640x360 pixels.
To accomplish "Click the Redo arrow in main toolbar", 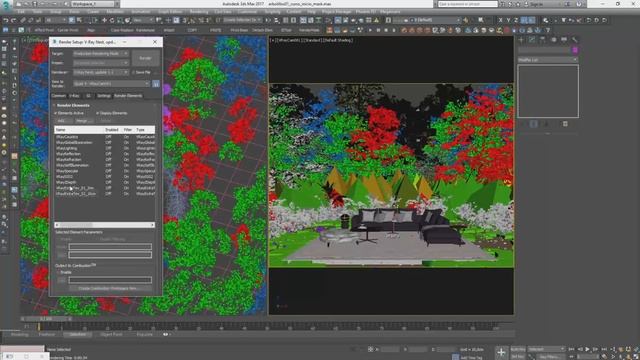I will 13,20.
